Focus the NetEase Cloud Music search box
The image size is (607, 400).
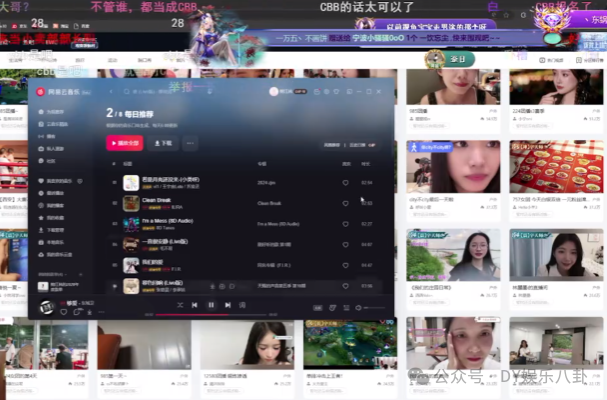tap(163, 92)
